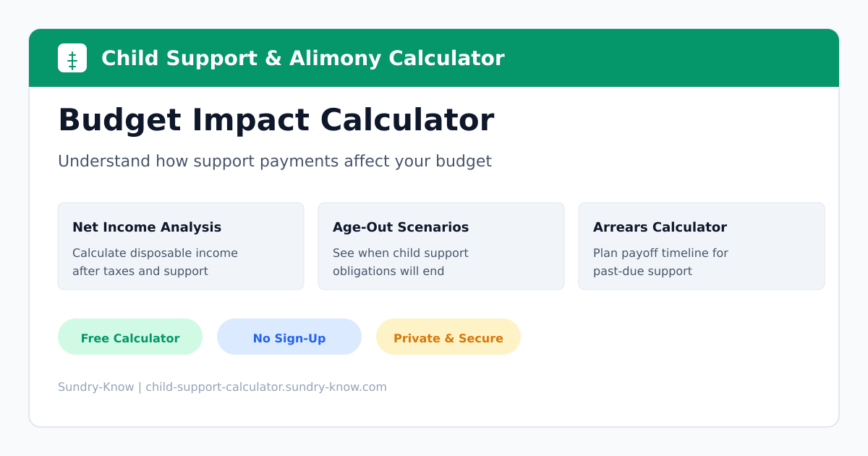Viewport: 868px width, 456px height.
Task: Click the yellow Private & Secure badge
Action: 448,337
